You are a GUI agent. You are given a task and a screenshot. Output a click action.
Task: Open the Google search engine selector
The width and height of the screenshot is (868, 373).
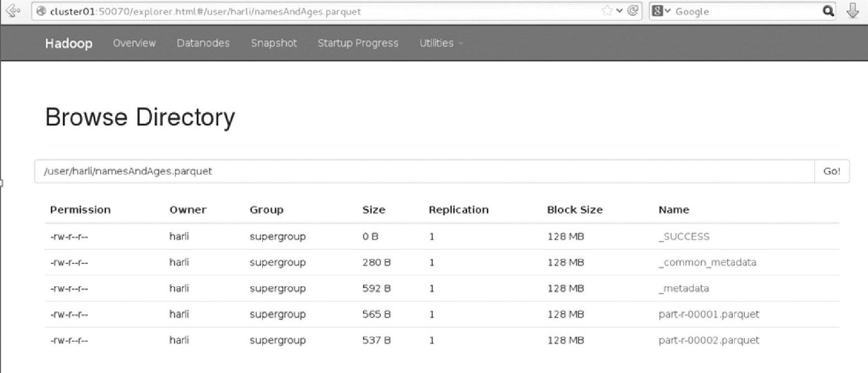[661, 11]
